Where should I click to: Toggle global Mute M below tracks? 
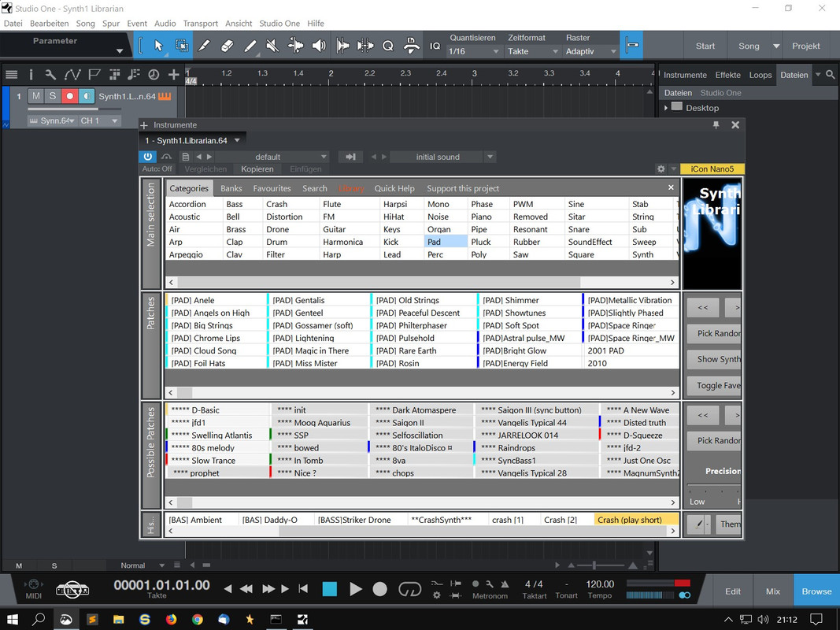coord(19,565)
